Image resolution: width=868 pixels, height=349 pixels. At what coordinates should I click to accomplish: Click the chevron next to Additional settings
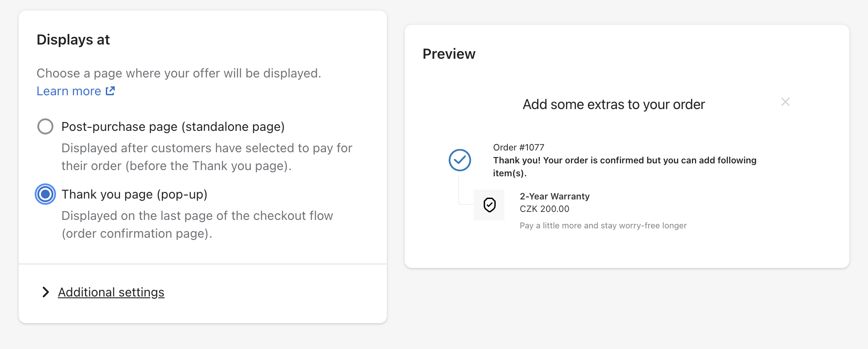(46, 292)
